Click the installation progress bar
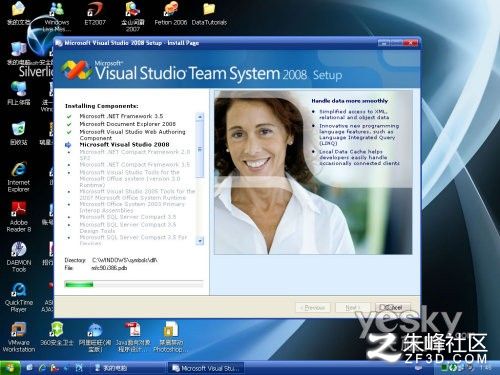This screenshot has height=375, width=500. pos(134,284)
